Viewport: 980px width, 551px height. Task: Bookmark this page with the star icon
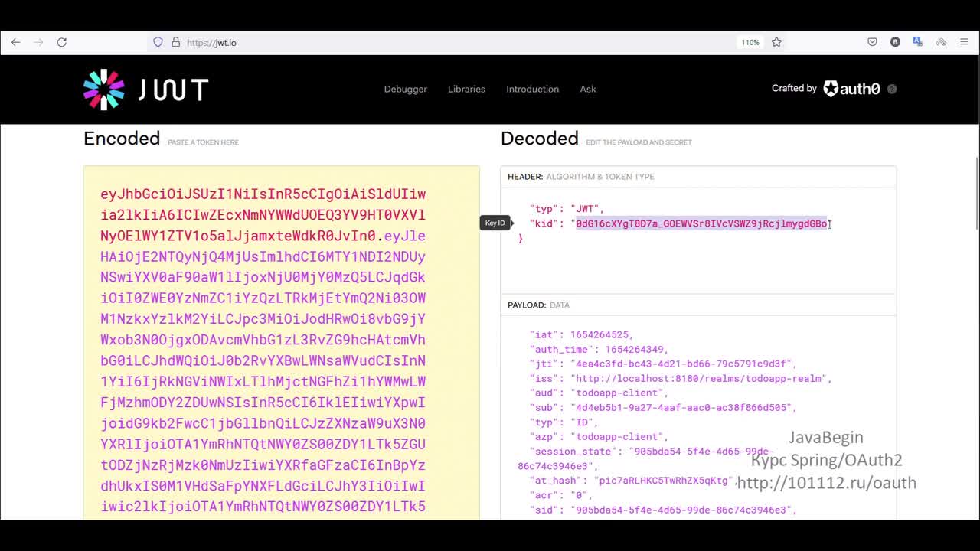(x=776, y=42)
